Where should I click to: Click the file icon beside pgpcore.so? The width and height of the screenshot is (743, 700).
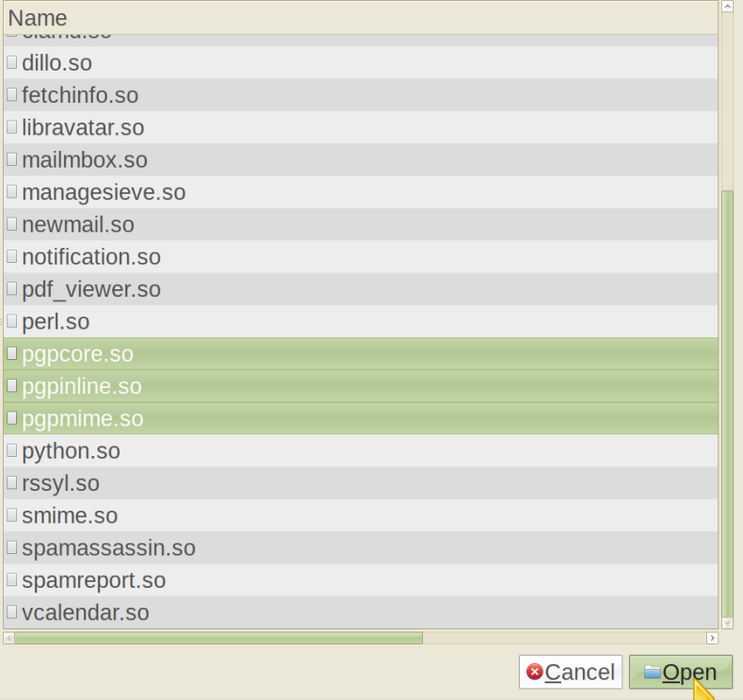point(11,354)
